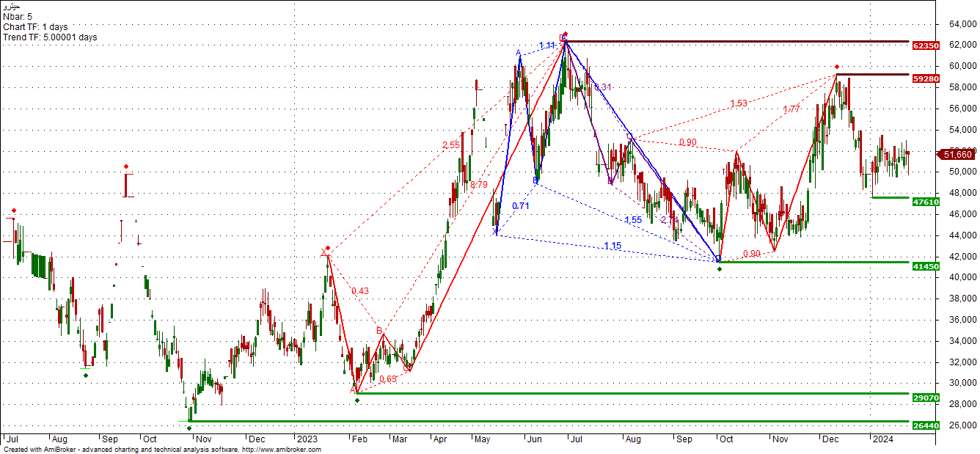This screenshot has width=980, height=454.
Task: Open the amibroker.com link in footer
Action: point(281,450)
